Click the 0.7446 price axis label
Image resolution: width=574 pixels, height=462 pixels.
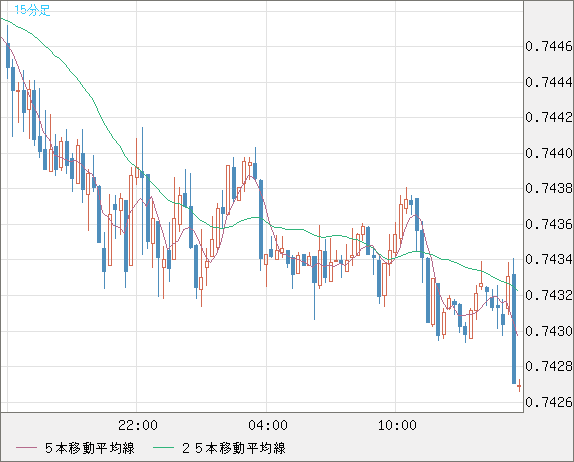tap(549, 46)
